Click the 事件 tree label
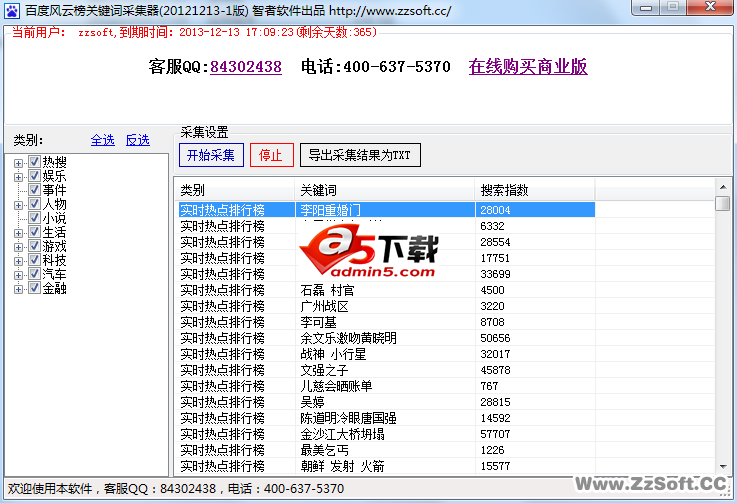Screen dimensions: 737x503 pos(55,190)
